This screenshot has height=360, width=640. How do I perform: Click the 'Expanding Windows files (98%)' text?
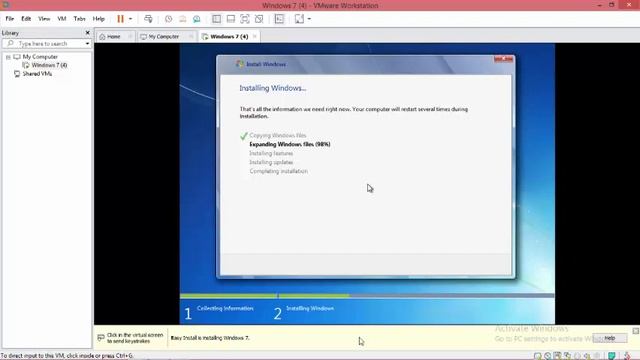[x=290, y=144]
